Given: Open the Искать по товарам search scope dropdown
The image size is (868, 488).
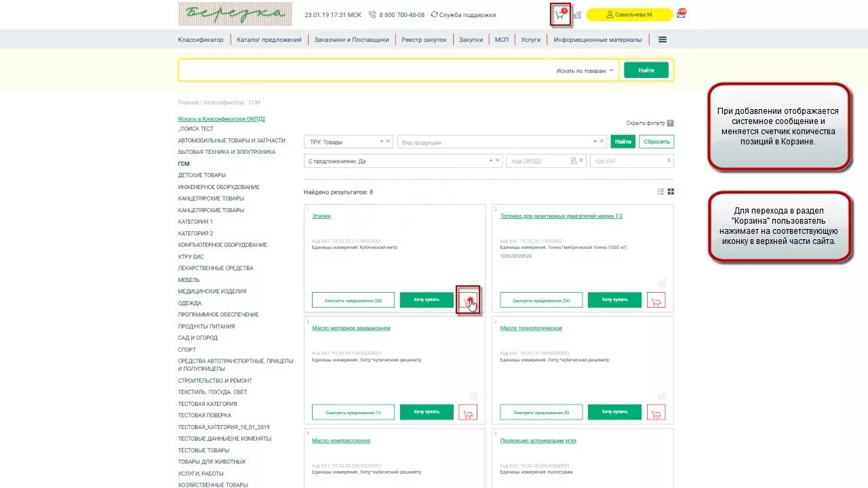Looking at the screenshot, I should coord(585,70).
